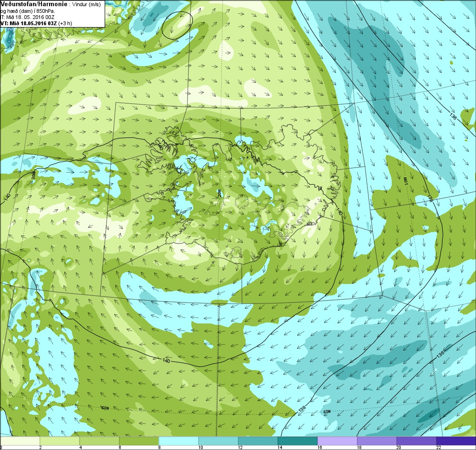Choose the darkest purple swatch above 22

[456, 440]
